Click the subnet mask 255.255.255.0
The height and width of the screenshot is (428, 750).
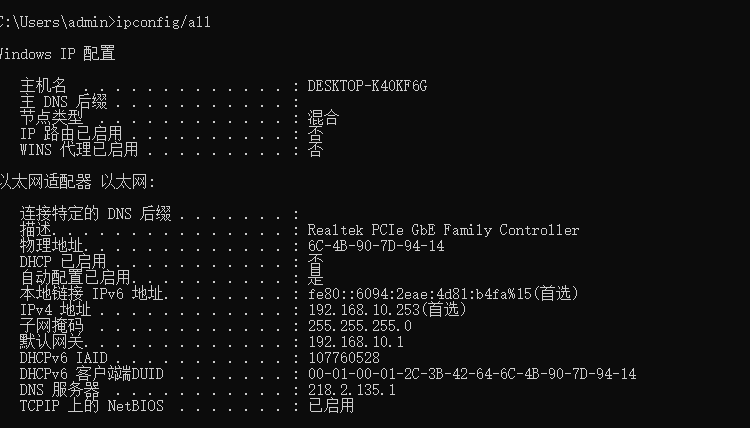tap(360, 326)
